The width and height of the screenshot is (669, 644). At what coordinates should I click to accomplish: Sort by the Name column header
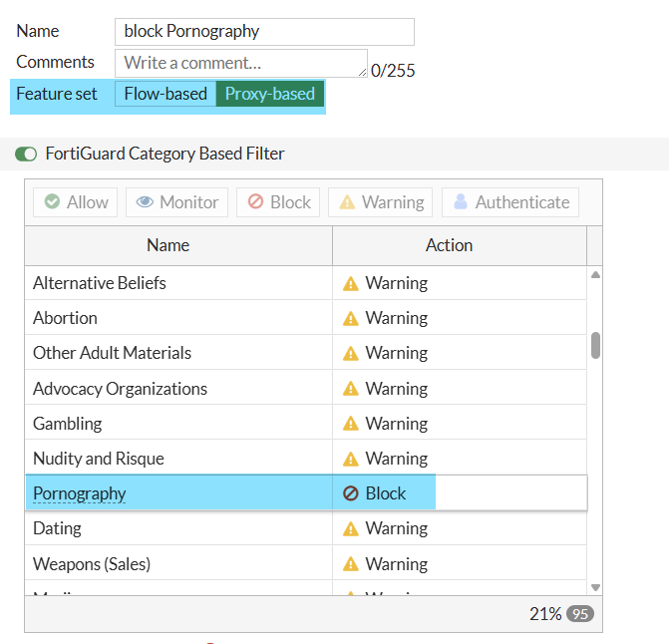pyautogui.click(x=167, y=245)
